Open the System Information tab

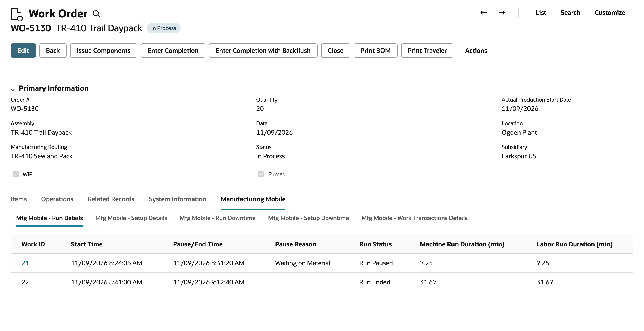(178, 199)
